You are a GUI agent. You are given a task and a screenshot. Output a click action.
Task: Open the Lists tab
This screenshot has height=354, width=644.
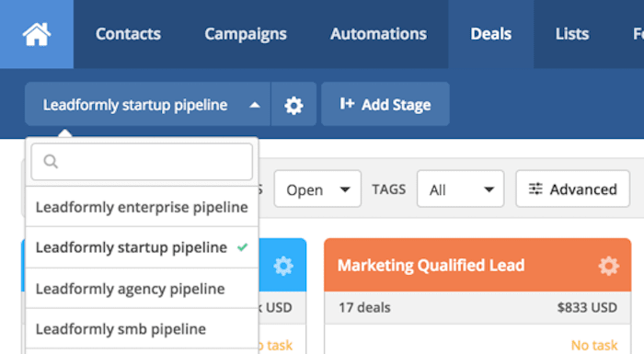(x=572, y=34)
